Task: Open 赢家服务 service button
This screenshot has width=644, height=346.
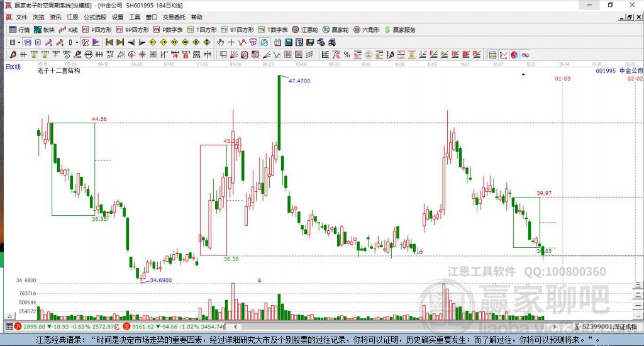Action: [x=400, y=30]
